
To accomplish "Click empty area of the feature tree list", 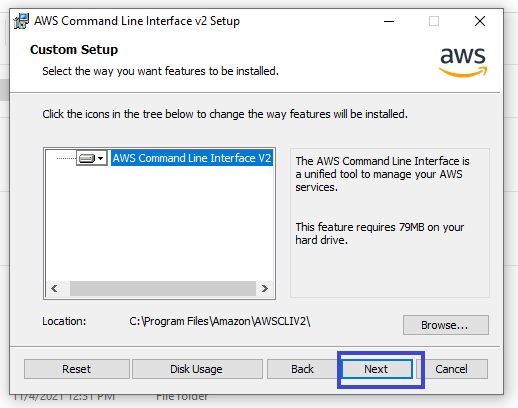I will point(159,223).
